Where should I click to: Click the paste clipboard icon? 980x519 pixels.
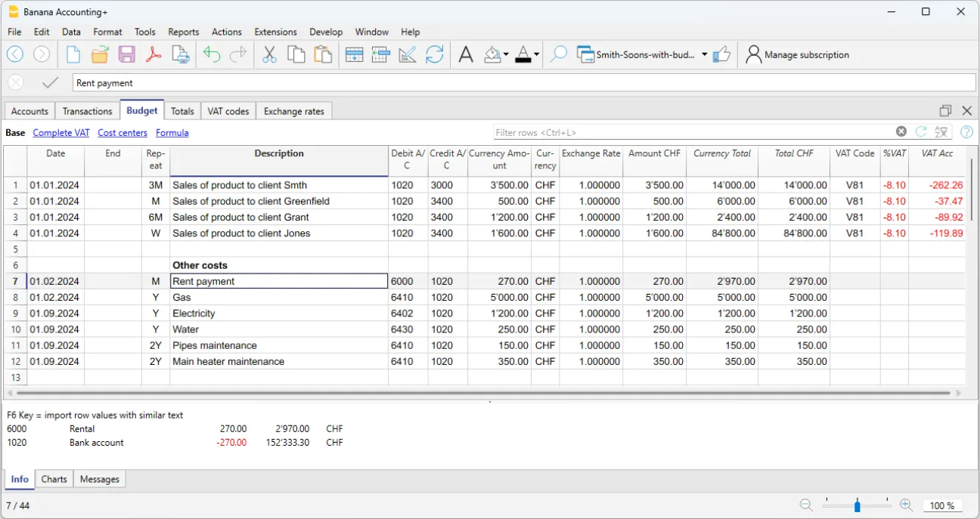pos(323,54)
